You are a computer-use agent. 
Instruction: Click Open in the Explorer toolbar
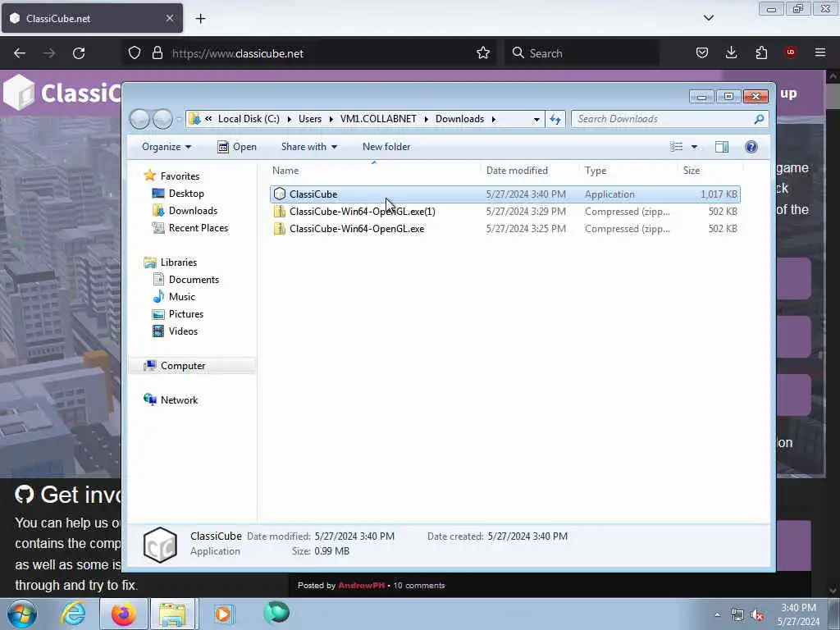click(237, 147)
